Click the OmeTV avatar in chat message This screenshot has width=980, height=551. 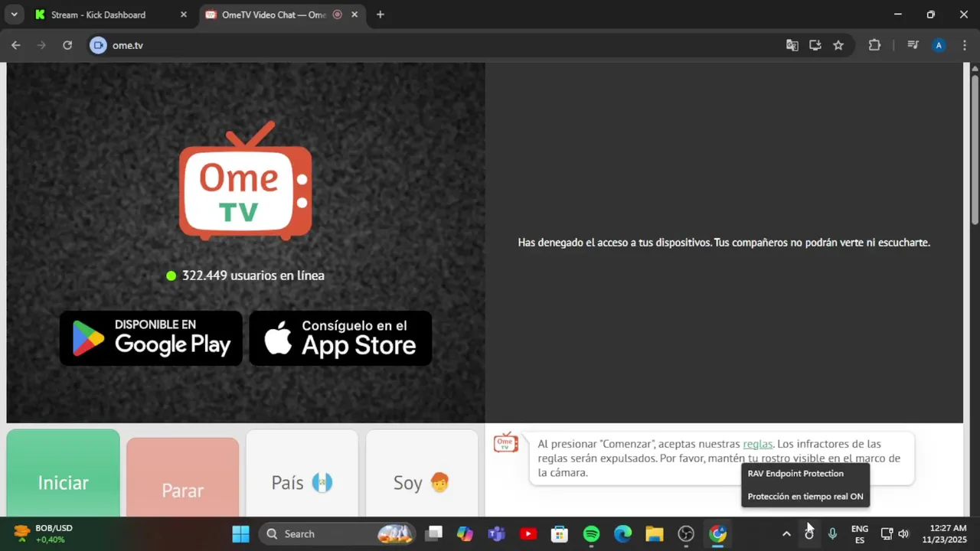point(506,442)
